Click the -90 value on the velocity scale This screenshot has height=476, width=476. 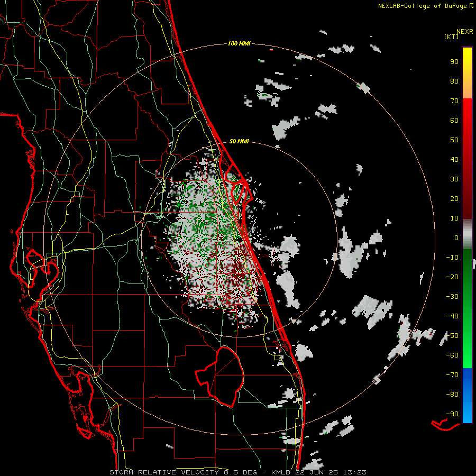coord(452,414)
